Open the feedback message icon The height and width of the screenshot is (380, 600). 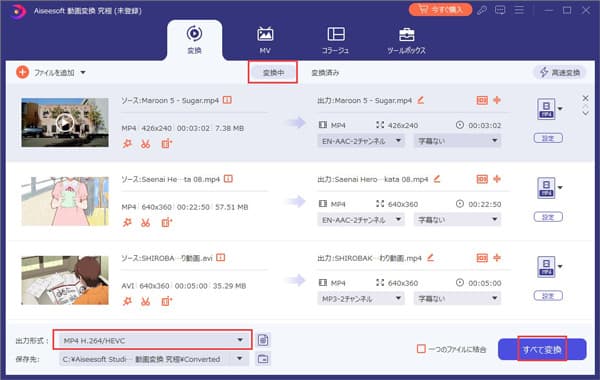point(500,10)
